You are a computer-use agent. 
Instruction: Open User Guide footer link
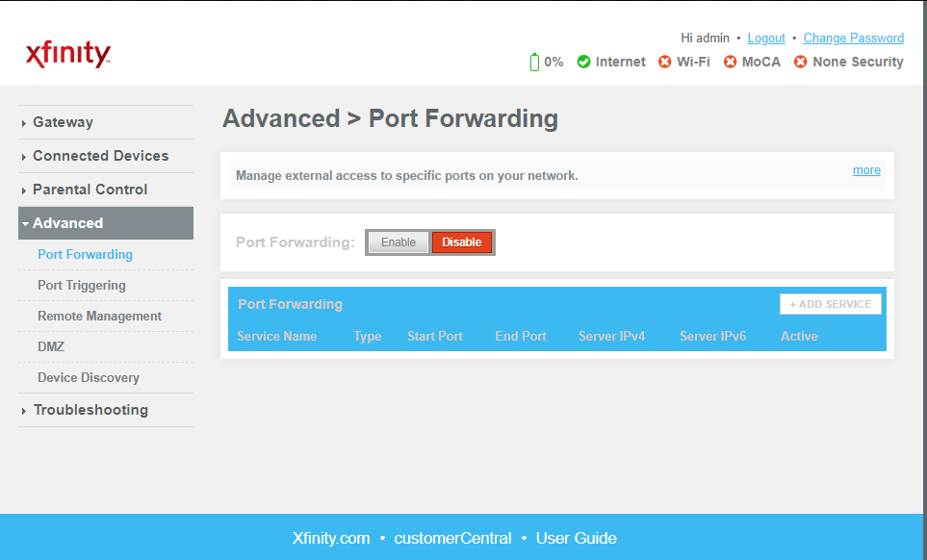click(577, 538)
